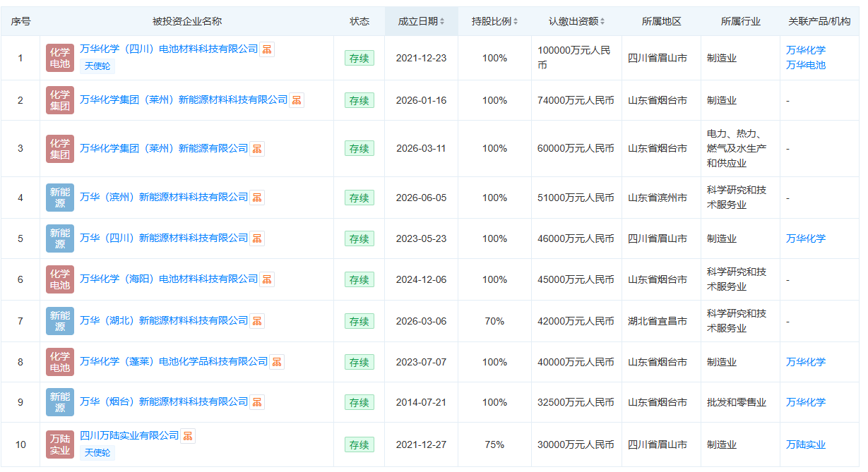Screen dimensions: 868x472
Task: Click 存续 status tag in row 10
Action: [x=359, y=444]
